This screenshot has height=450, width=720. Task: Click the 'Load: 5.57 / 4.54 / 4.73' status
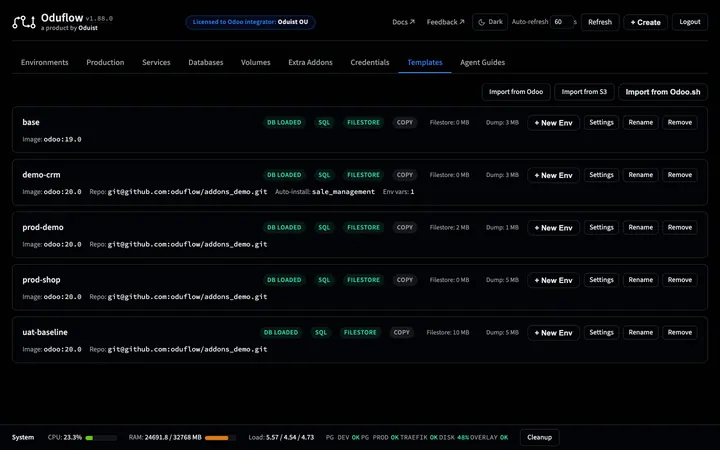click(x=281, y=437)
